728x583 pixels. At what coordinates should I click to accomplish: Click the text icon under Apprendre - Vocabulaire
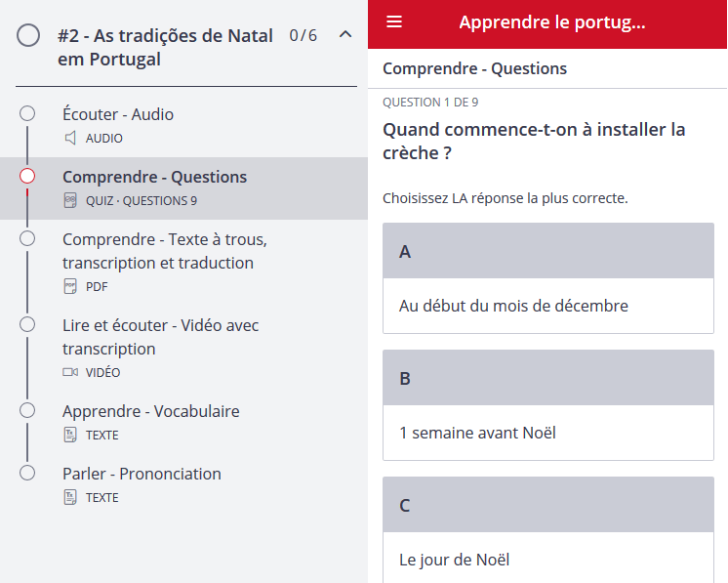point(70,435)
